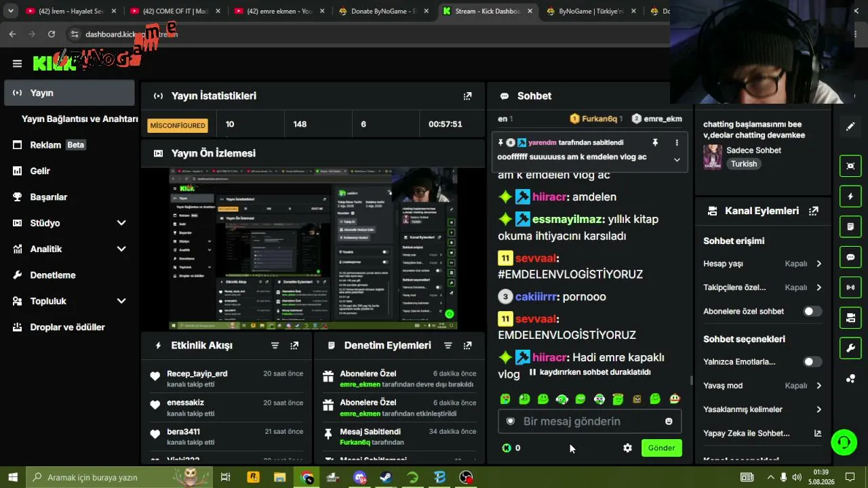
Task: Click the wrench tools icon in right sidebar
Action: (x=850, y=348)
